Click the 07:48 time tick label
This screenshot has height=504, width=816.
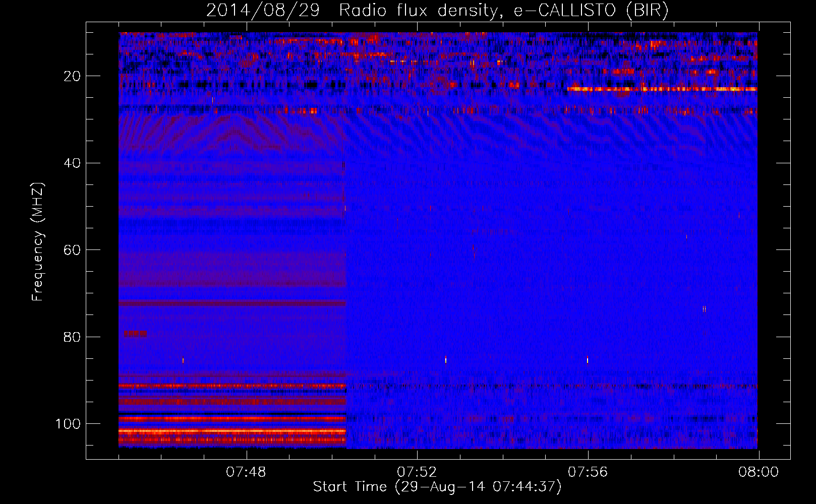pos(246,472)
